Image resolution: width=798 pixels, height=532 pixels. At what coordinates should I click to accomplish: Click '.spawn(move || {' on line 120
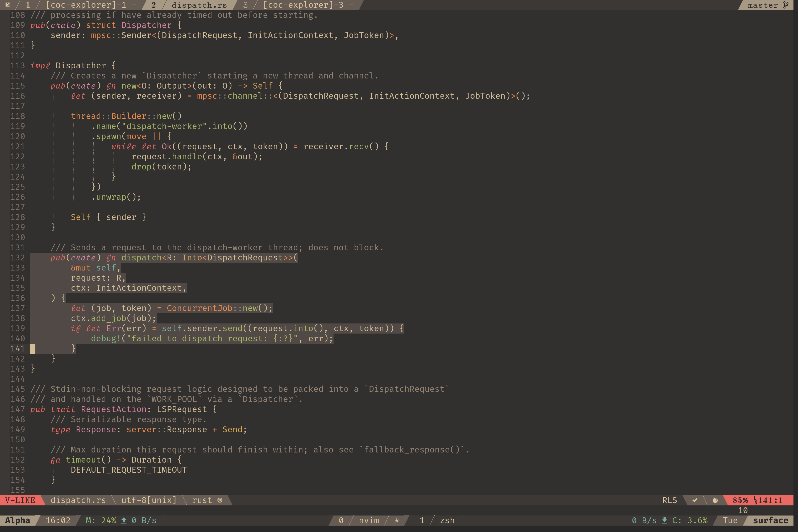click(x=131, y=136)
